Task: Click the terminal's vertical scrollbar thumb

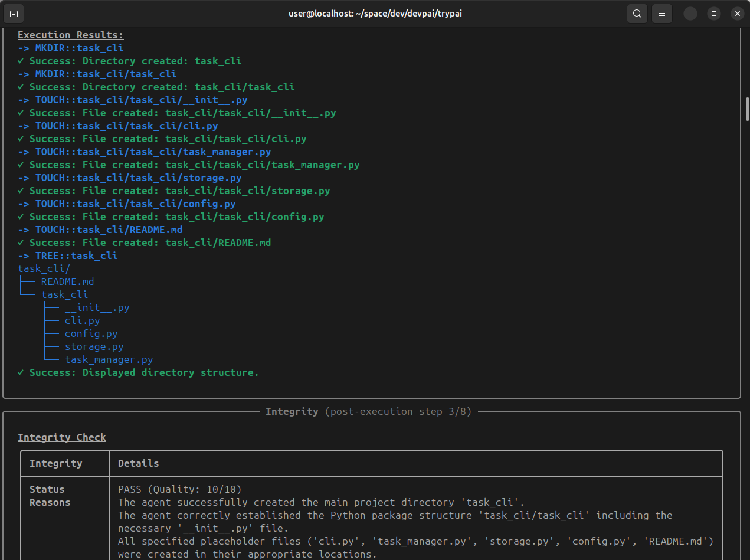Action: [746, 108]
